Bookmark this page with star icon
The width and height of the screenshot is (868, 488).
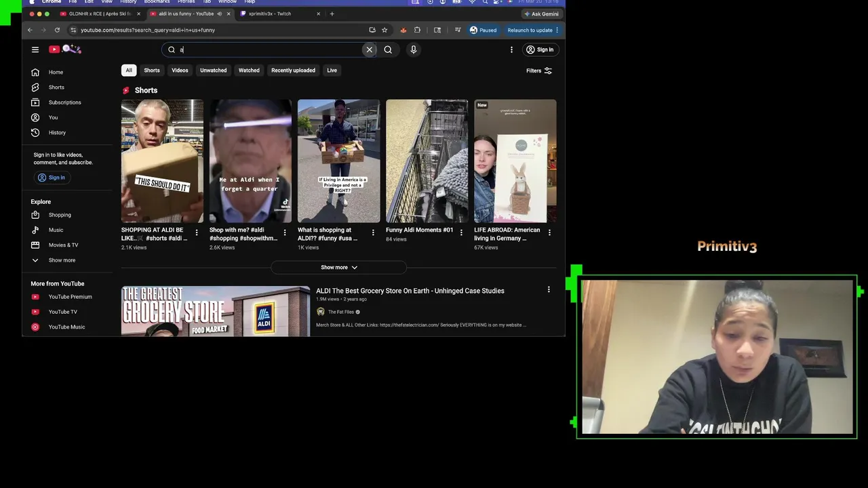click(x=384, y=30)
